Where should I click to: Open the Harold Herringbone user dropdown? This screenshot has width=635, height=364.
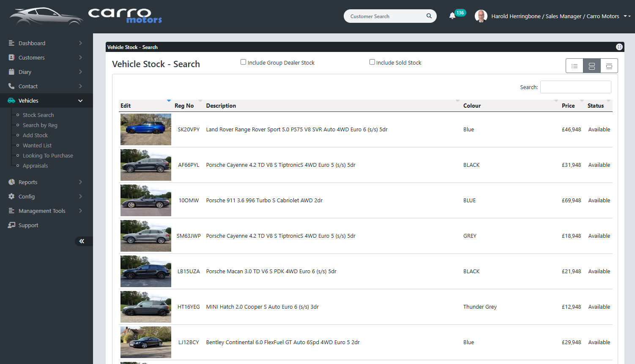pyautogui.click(x=627, y=16)
